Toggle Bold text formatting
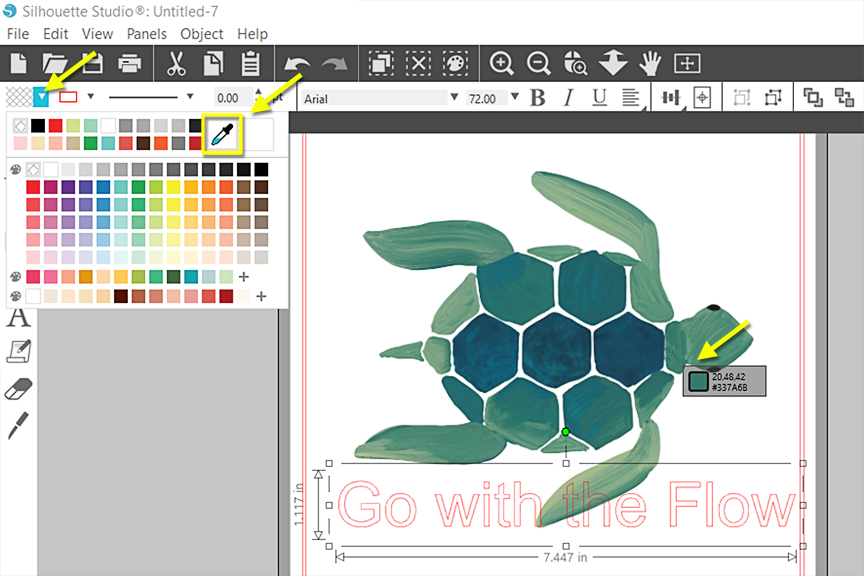This screenshot has width=864, height=576. pyautogui.click(x=538, y=98)
